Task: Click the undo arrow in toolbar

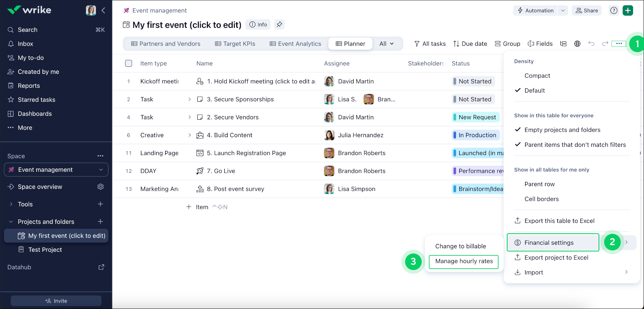Action: pyautogui.click(x=591, y=44)
